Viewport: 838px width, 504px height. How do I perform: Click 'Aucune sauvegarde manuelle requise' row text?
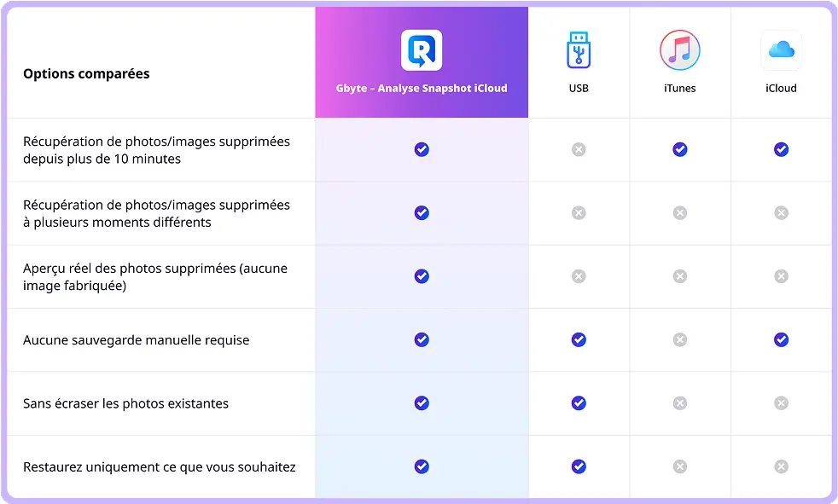(136, 340)
